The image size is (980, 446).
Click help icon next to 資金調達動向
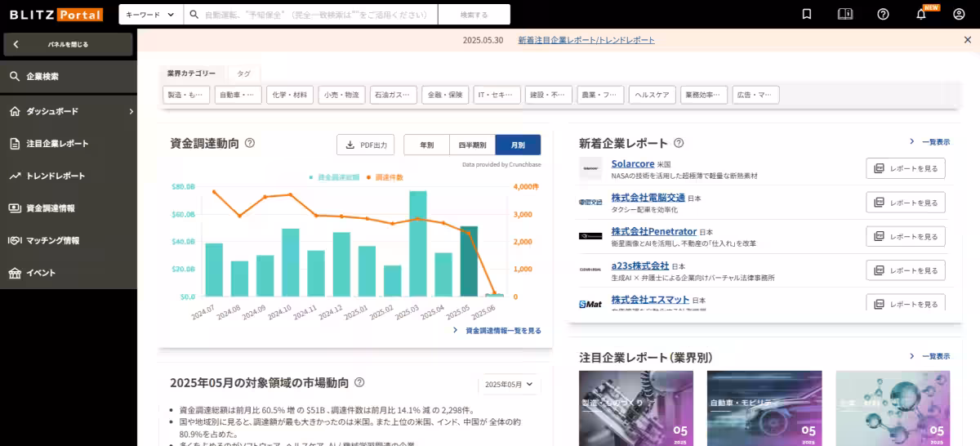250,143
